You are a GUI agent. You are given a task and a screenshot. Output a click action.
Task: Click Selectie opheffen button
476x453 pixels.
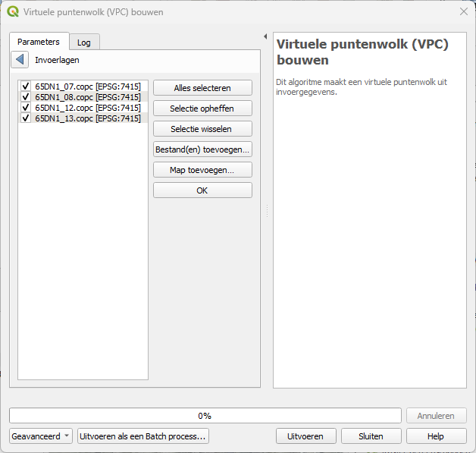coord(202,109)
